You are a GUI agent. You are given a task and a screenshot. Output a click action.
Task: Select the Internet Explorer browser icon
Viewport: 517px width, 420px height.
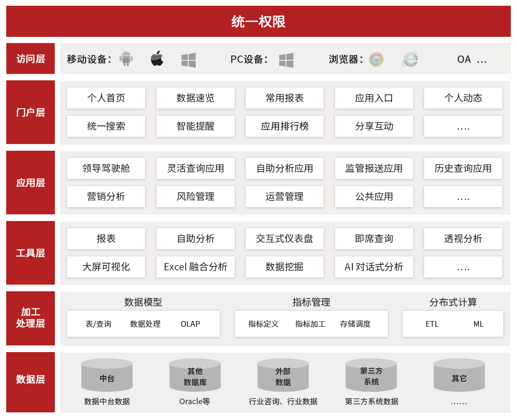tap(410, 59)
